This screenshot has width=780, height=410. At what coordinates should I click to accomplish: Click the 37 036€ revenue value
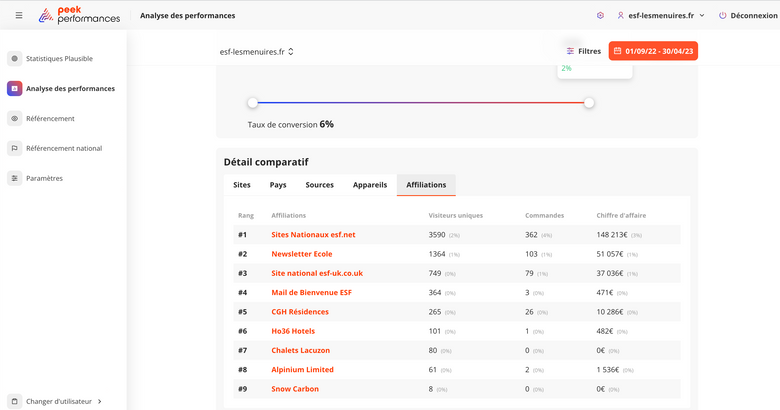pyautogui.click(x=610, y=273)
